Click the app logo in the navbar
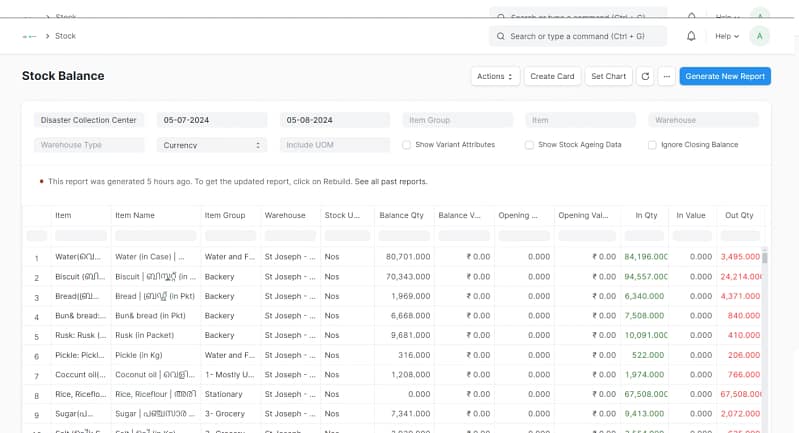The height and width of the screenshot is (433, 799). coord(30,36)
